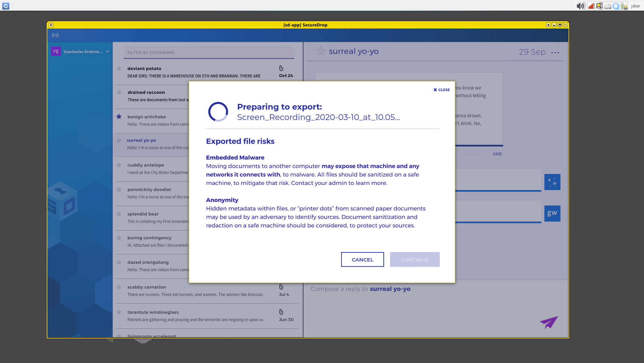Star the splendid bear source
The height and width of the screenshot is (363, 644).
pyautogui.click(x=119, y=214)
